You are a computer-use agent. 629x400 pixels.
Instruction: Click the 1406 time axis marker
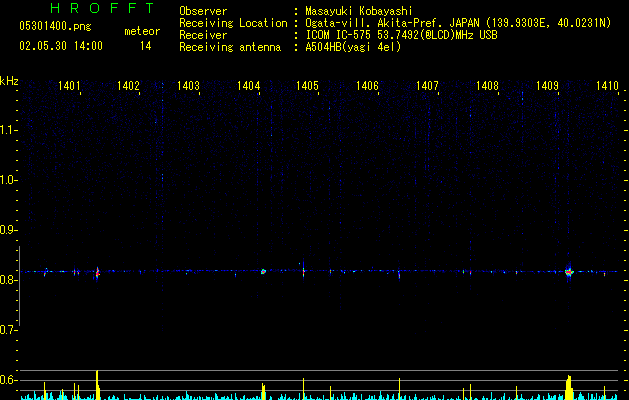(x=367, y=86)
